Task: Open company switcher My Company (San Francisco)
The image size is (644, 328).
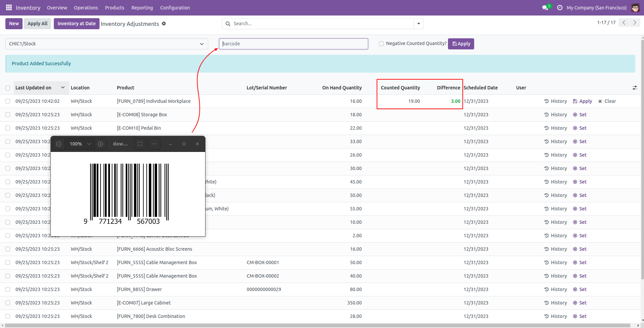Action: (x=597, y=7)
